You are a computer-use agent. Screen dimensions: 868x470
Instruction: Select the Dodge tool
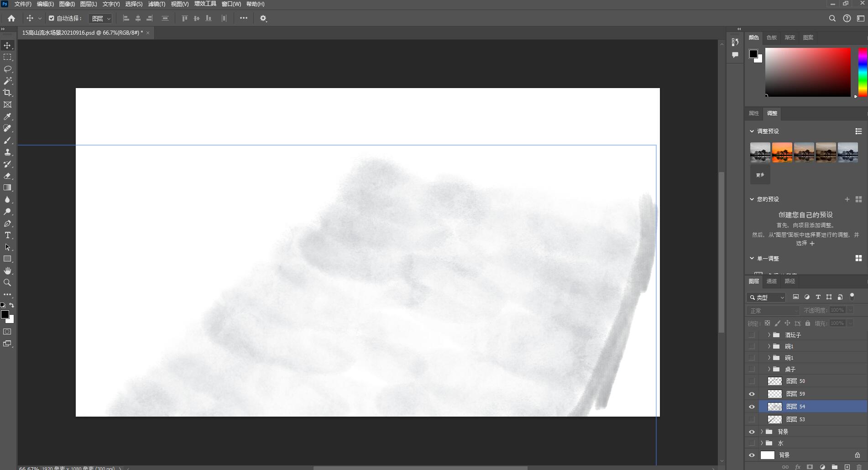tap(7, 211)
